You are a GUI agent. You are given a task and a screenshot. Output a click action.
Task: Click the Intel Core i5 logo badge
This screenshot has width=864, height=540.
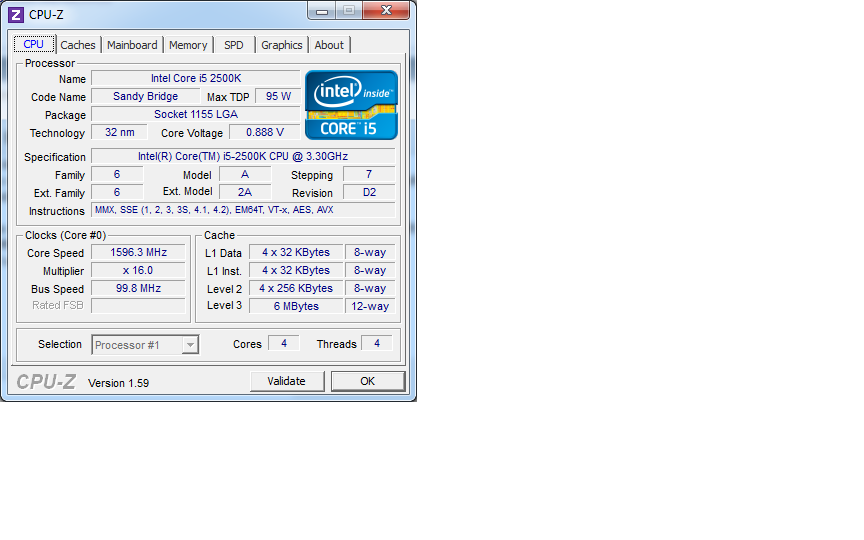pyautogui.click(x=351, y=105)
